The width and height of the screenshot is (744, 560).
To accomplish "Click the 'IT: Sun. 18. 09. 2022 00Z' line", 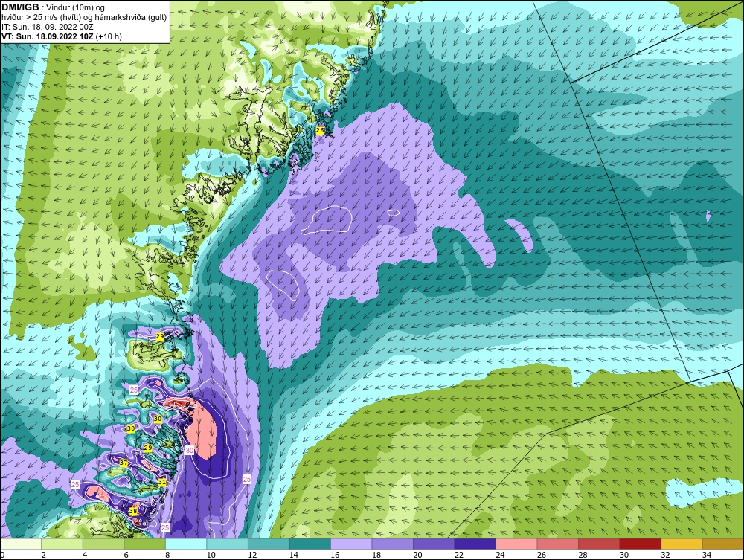I will tap(48, 27).
